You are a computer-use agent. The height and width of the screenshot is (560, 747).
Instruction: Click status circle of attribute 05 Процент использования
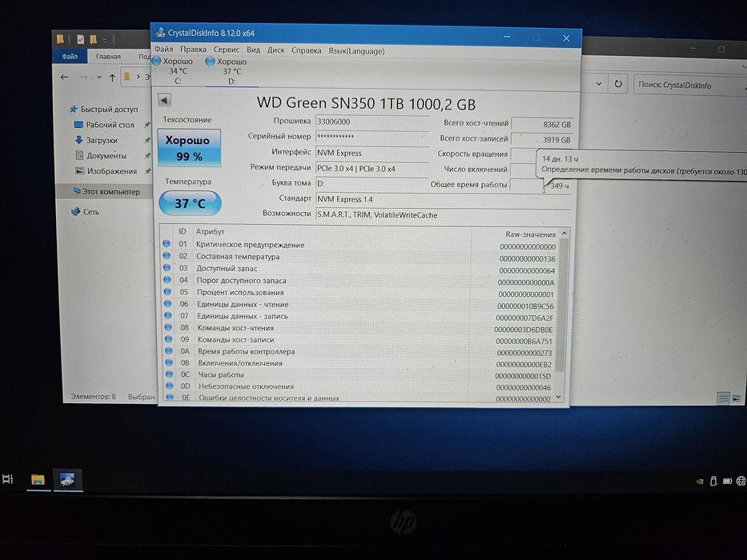pyautogui.click(x=167, y=291)
